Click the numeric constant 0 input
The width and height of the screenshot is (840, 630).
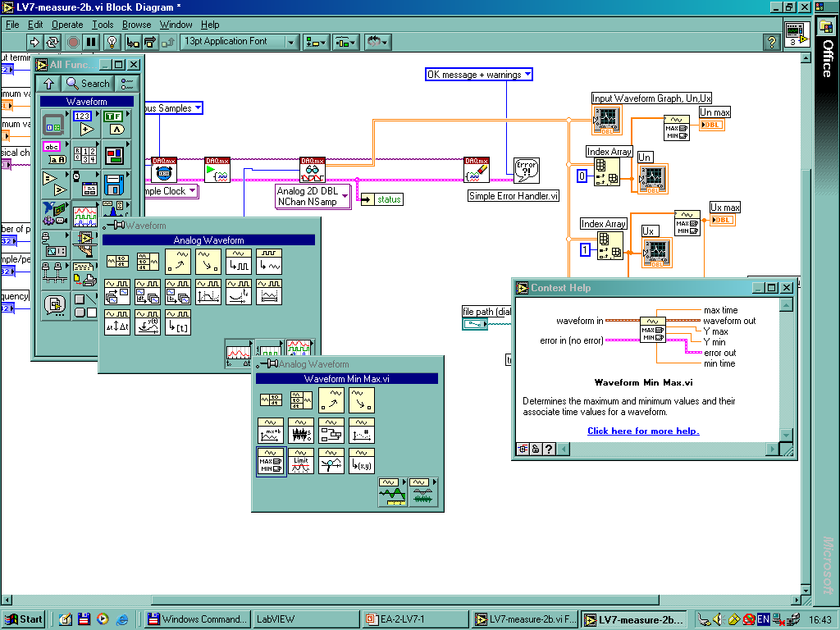(582, 176)
